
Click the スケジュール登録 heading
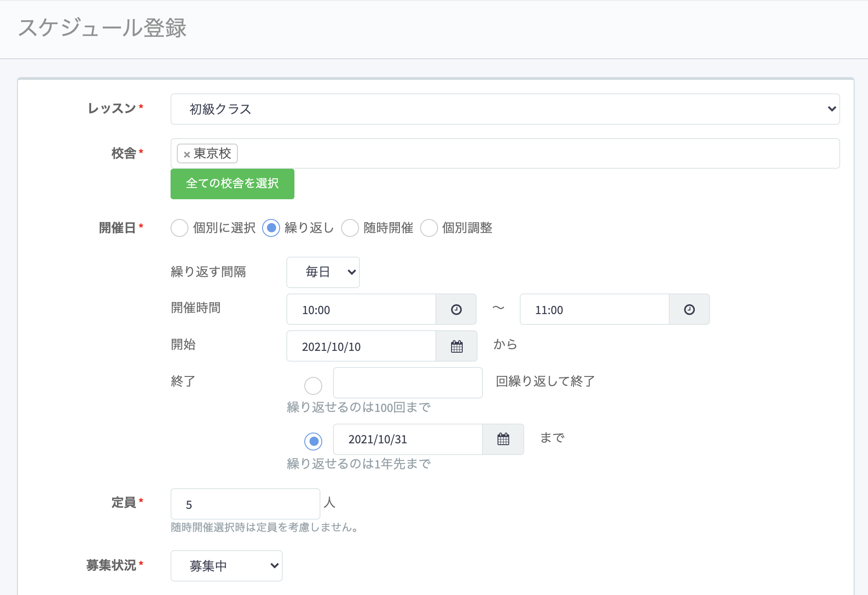coord(102,28)
